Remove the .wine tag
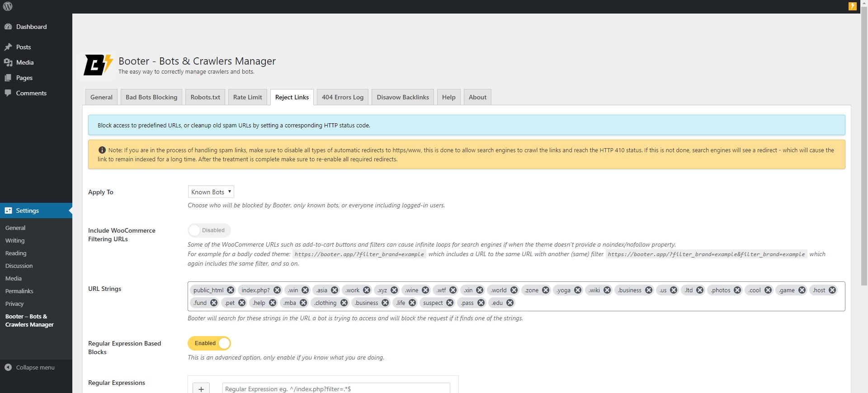Image resolution: width=868 pixels, height=393 pixels. [425, 290]
